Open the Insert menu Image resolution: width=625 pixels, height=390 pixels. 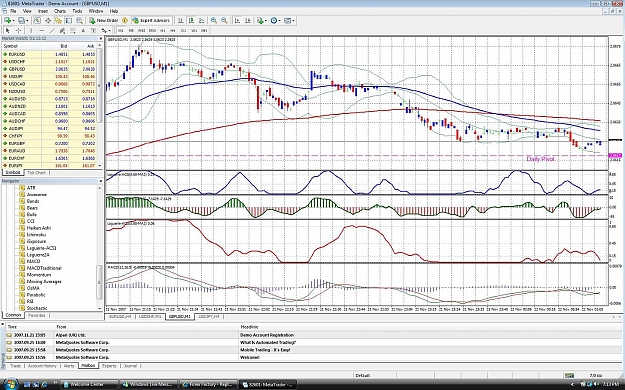coord(43,11)
